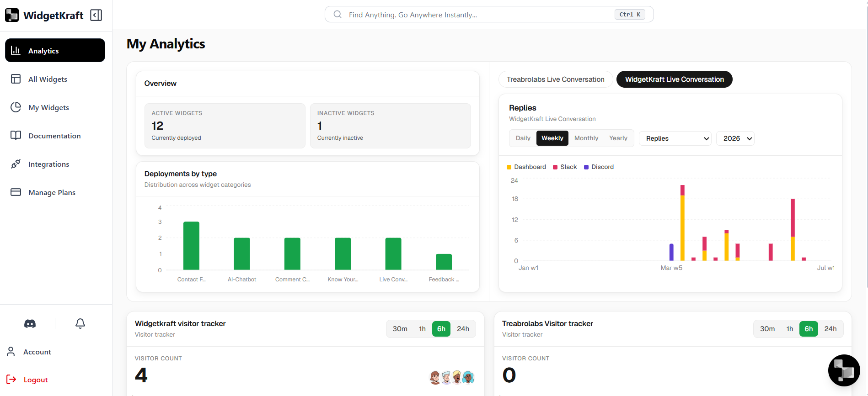
Task: Click the 'Mar w5' axis label
Action: point(671,268)
